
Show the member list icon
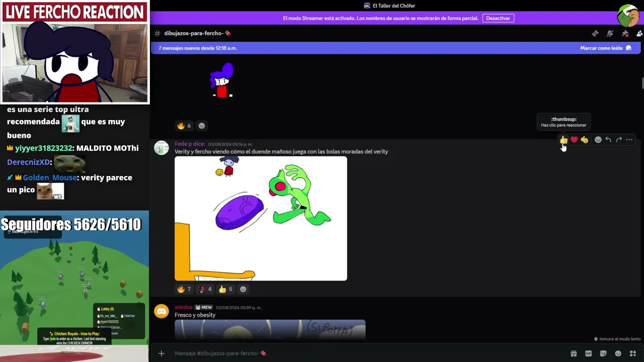639,33
